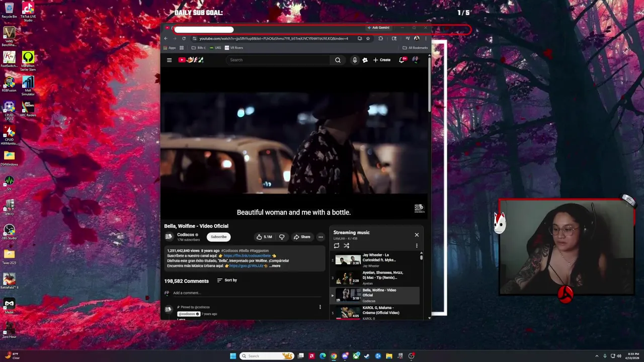The image size is (644, 362).
Task: Play Jay Wheeler - La Curiosidad from playlist
Action: tap(375, 260)
